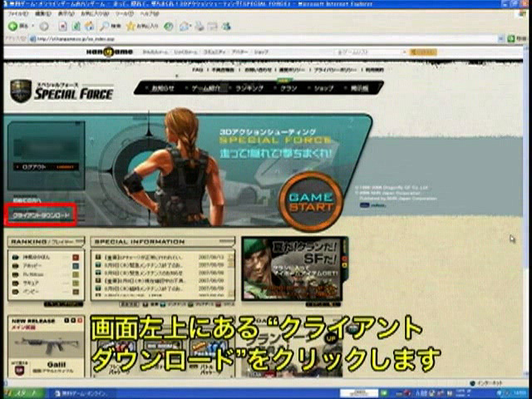Screen dimensions: 532x399
Task: Open the お気に入り menu
Action: pyautogui.click(x=95, y=14)
